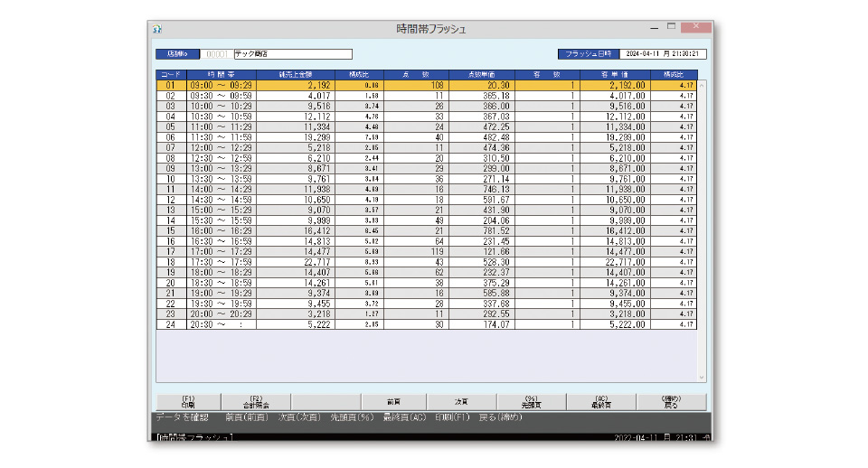
Task: Maximize the 時間帯フラッシュ window
Action: (672, 26)
